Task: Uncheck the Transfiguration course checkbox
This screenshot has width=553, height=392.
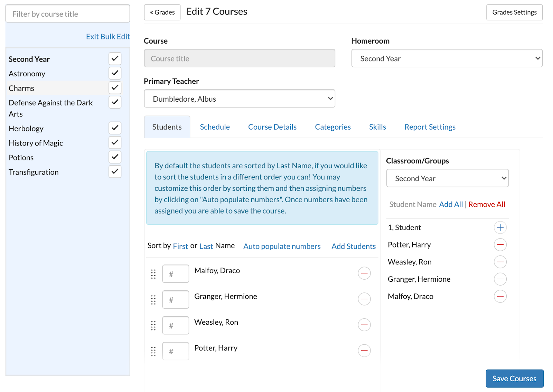Action: 115,172
